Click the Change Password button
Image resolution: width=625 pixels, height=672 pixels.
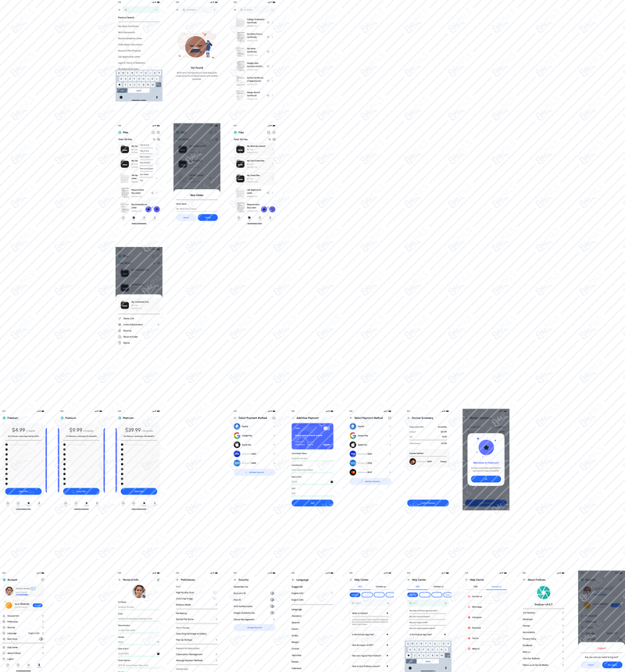pos(255,627)
